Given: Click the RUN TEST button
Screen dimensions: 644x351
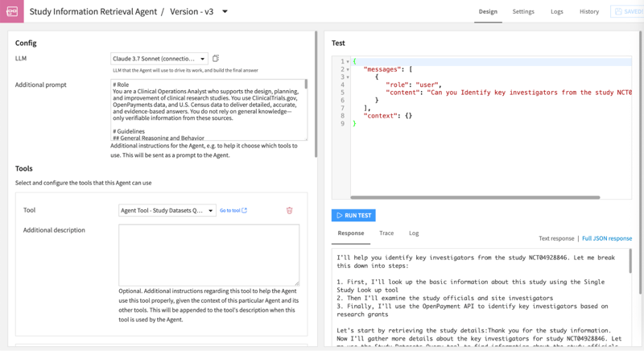Looking at the screenshot, I should [353, 215].
